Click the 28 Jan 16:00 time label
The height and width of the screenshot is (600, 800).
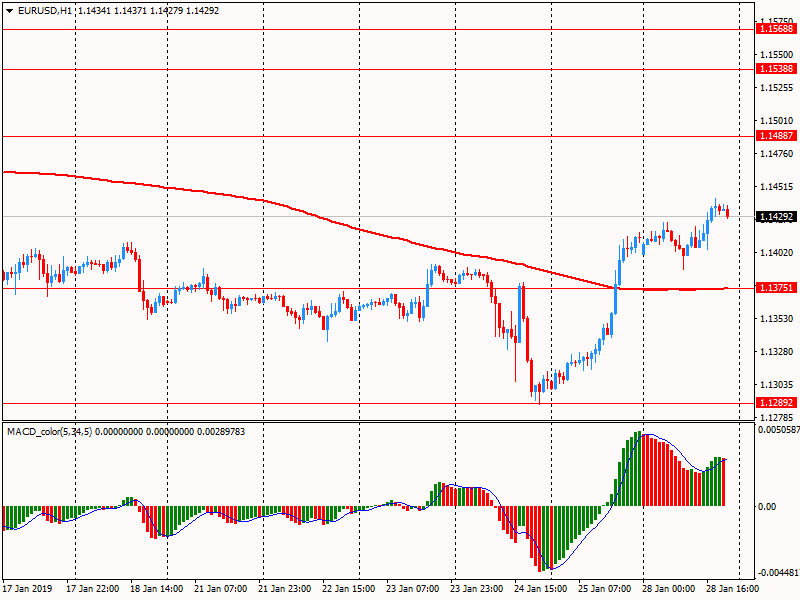tap(733, 588)
